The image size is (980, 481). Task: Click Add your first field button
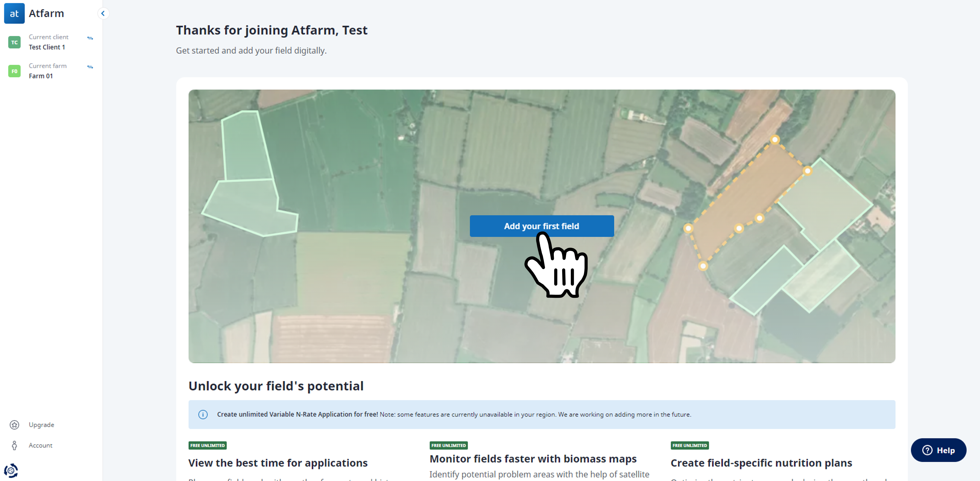click(541, 226)
